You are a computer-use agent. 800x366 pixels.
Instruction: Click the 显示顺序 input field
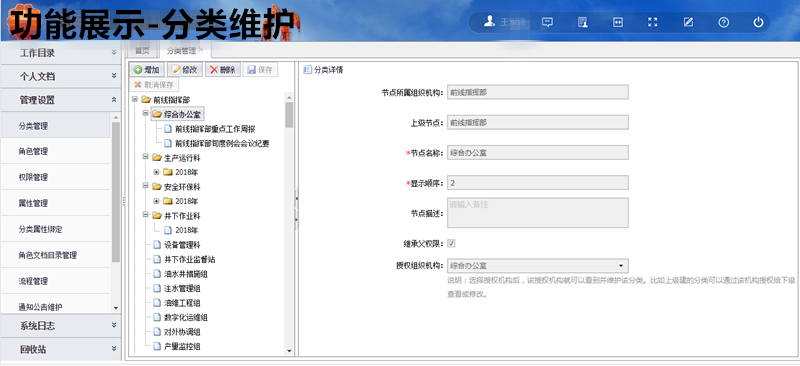point(538,183)
